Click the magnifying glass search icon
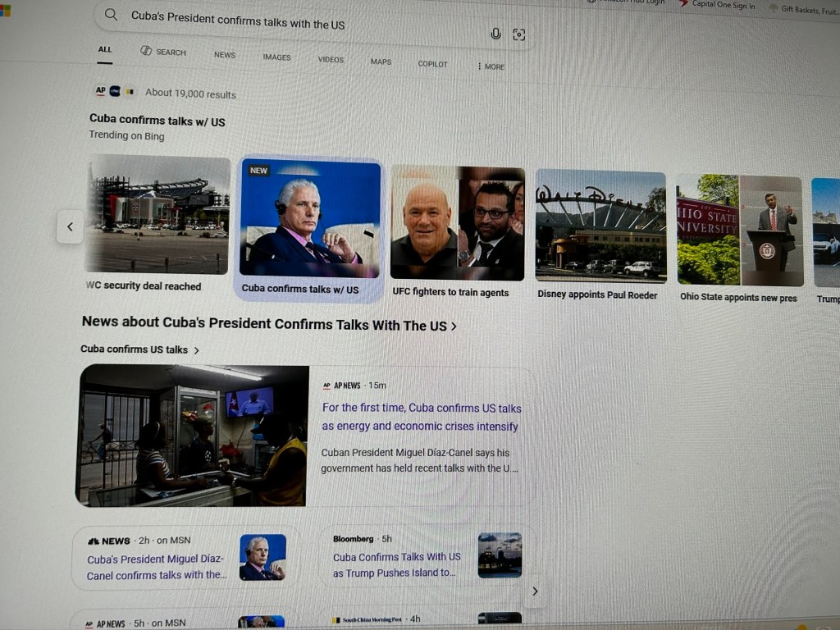Screen dimensions: 840x630 click(112, 14)
